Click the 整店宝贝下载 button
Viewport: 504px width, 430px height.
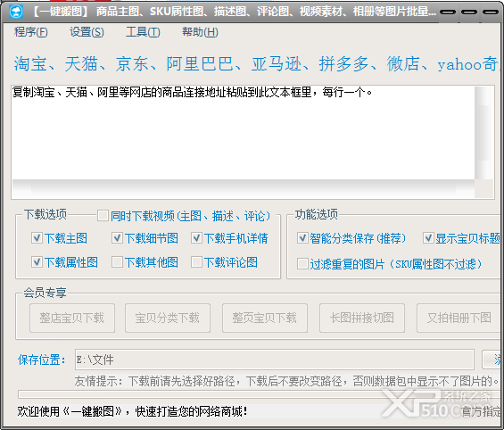(72, 318)
